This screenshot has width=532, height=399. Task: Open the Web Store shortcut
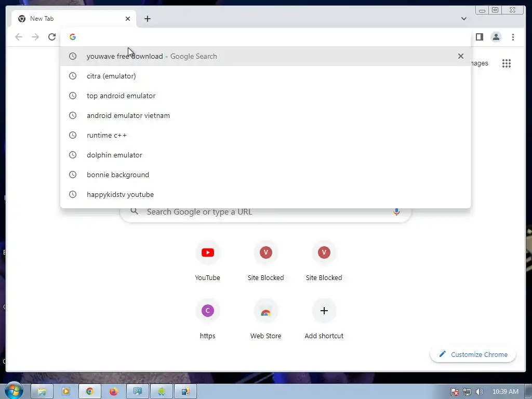point(265,320)
